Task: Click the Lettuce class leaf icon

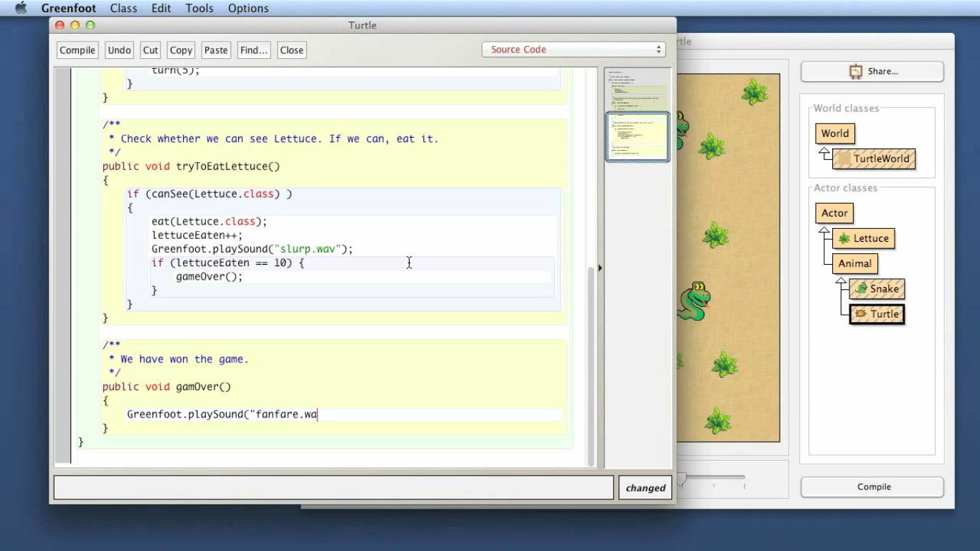Action: coord(844,238)
